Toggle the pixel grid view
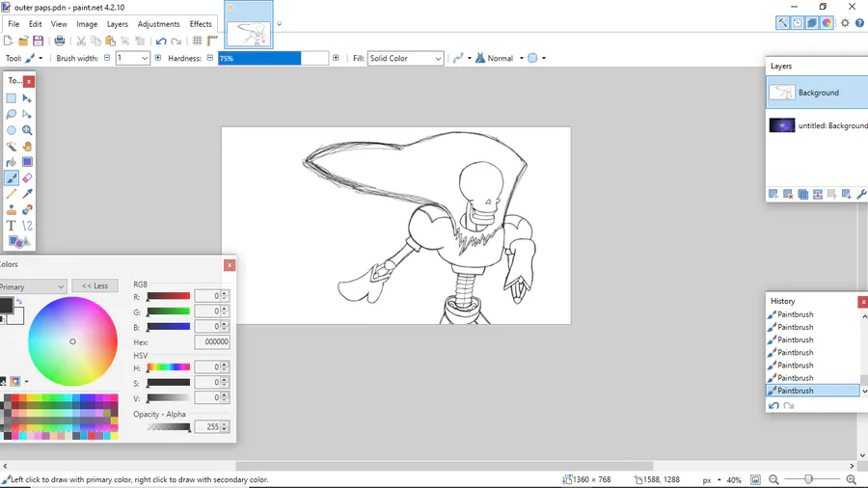868x488 pixels. 197,41
